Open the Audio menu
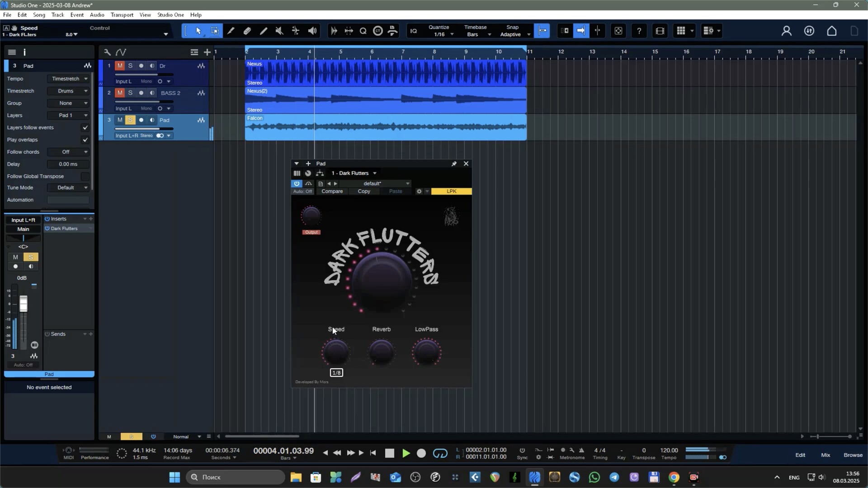This screenshot has width=868, height=488. tap(97, 15)
